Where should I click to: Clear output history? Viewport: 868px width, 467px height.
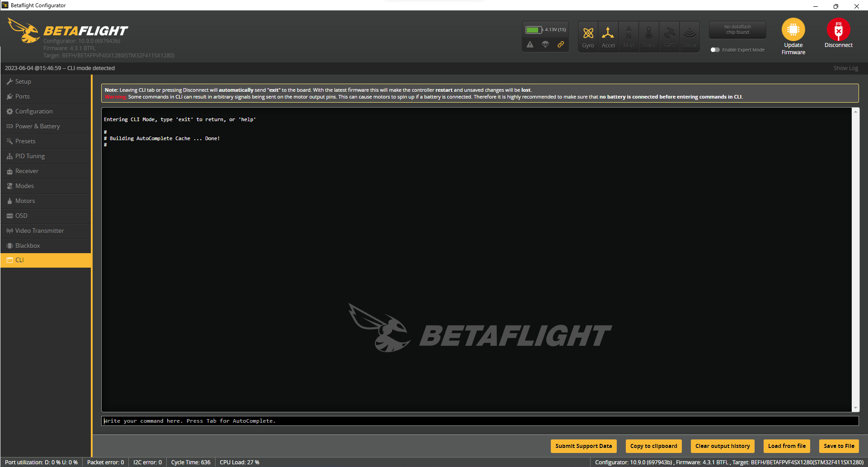(x=723, y=446)
